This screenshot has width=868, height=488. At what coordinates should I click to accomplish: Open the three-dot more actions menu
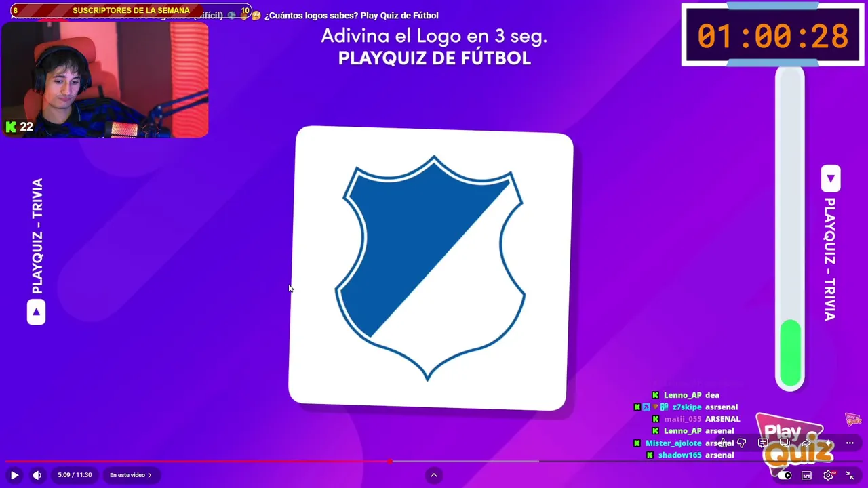pos(850,443)
